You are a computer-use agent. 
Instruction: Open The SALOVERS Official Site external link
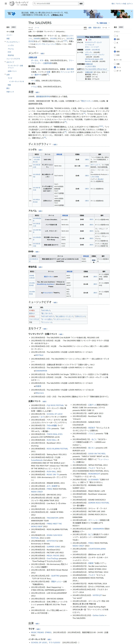point(96,69)
